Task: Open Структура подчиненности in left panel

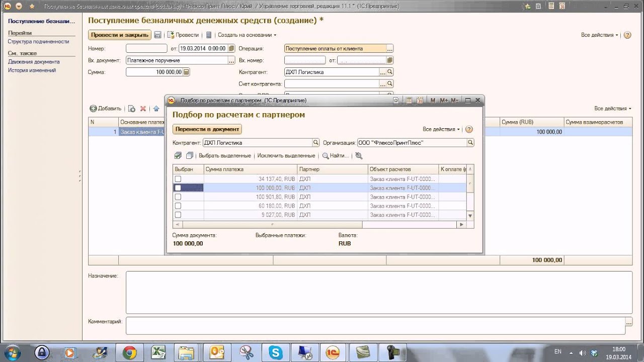Action: (38, 42)
